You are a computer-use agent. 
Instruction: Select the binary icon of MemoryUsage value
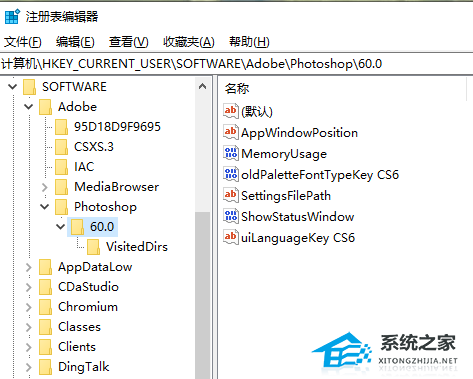coord(231,153)
